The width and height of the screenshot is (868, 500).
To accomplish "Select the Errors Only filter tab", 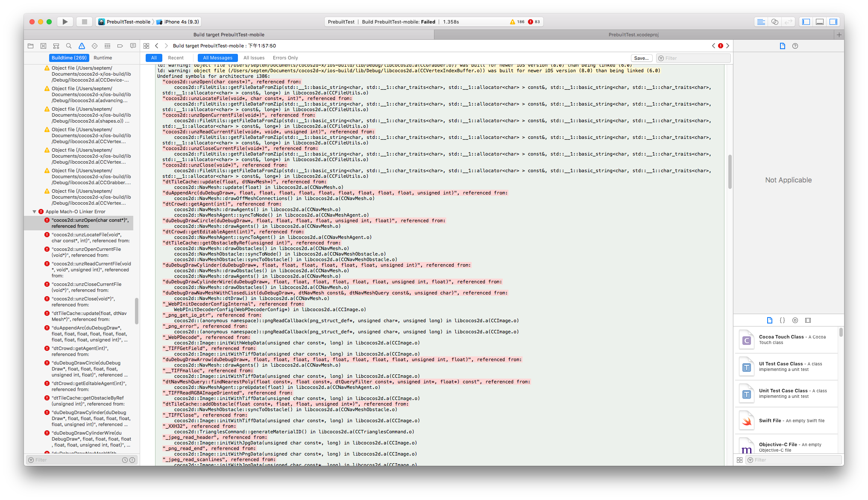I will pyautogui.click(x=285, y=58).
